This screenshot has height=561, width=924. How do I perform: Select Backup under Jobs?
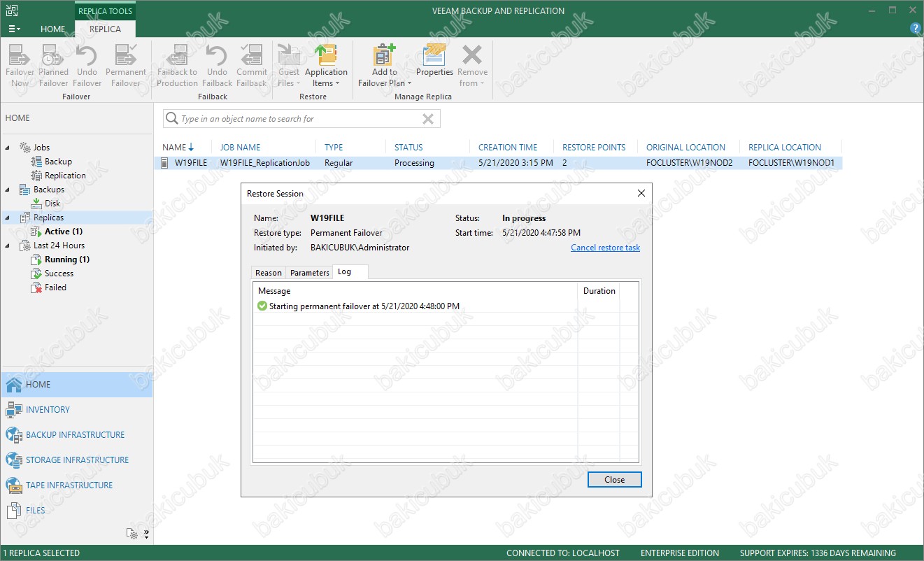pyautogui.click(x=58, y=162)
